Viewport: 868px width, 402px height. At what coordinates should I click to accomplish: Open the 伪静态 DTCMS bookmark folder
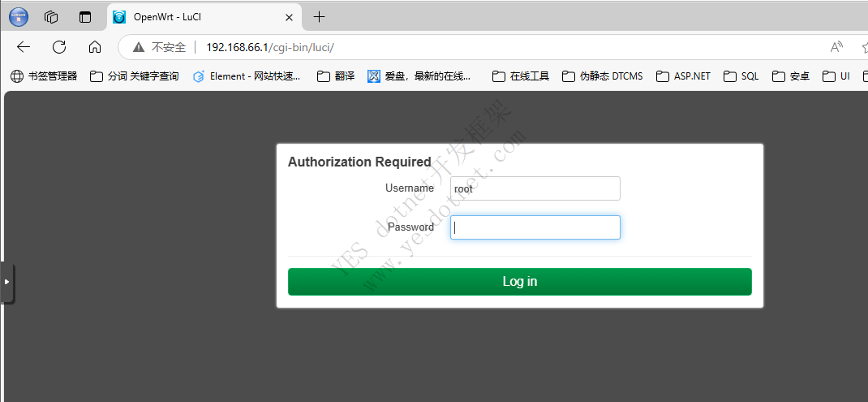[x=603, y=76]
